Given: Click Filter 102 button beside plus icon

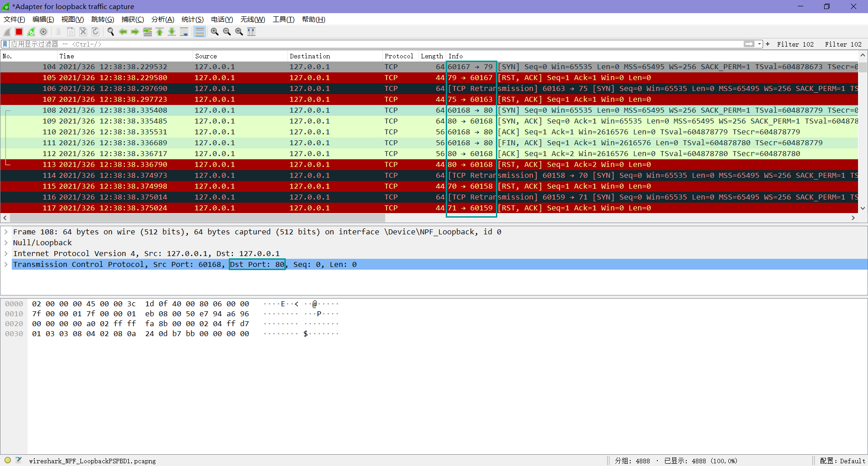Looking at the screenshot, I should tap(795, 44).
